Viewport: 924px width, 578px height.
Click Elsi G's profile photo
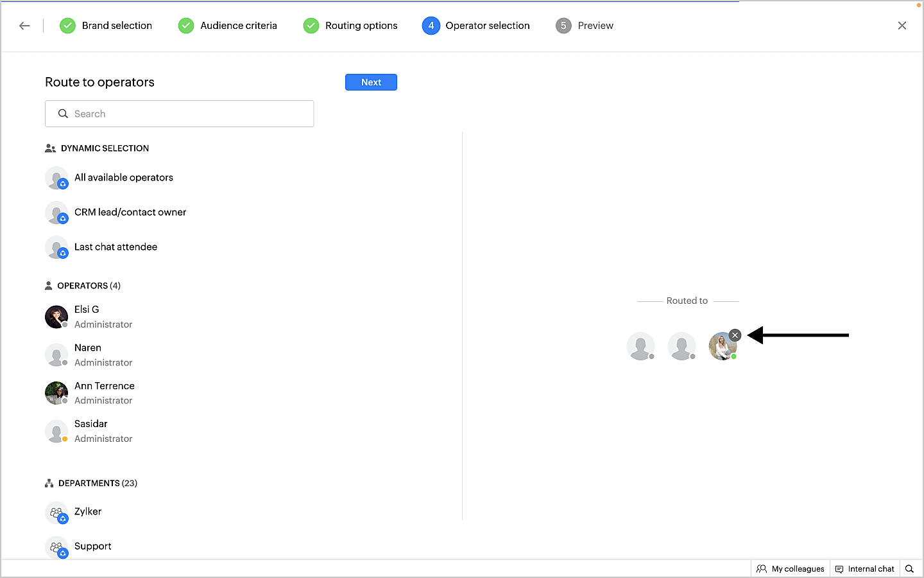pos(56,317)
